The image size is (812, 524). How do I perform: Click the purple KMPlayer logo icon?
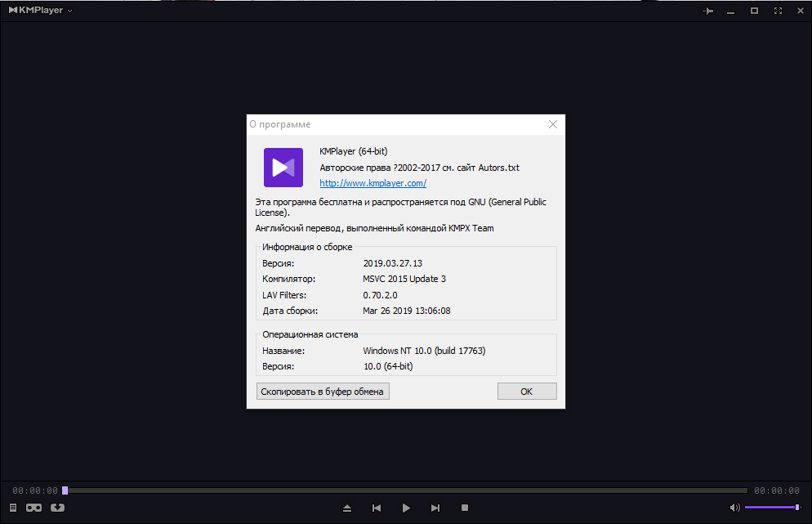tap(283, 168)
